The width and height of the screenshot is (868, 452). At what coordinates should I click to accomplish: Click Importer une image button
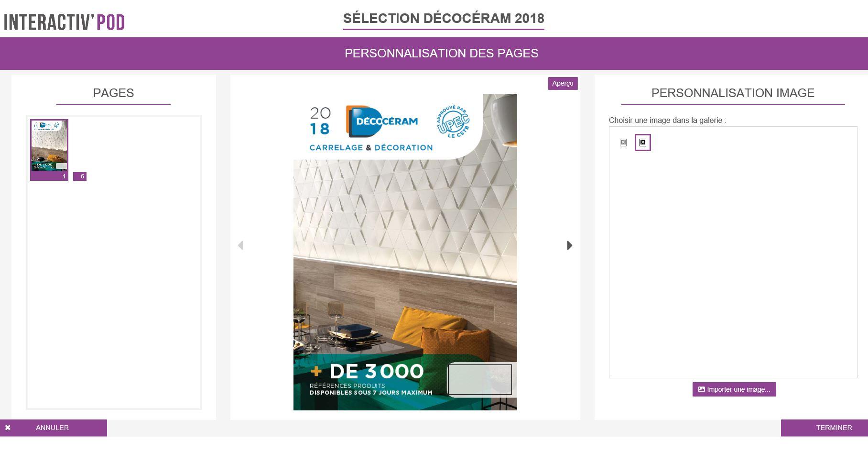click(x=734, y=389)
